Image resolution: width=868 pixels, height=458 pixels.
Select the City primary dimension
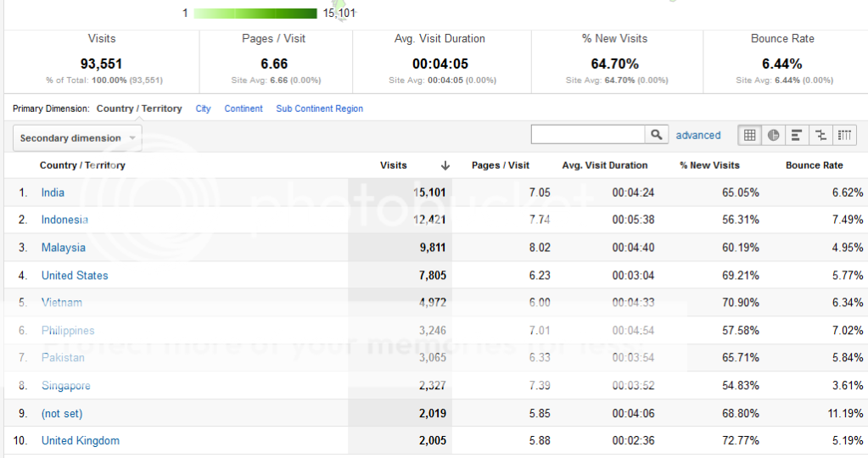[x=203, y=109]
